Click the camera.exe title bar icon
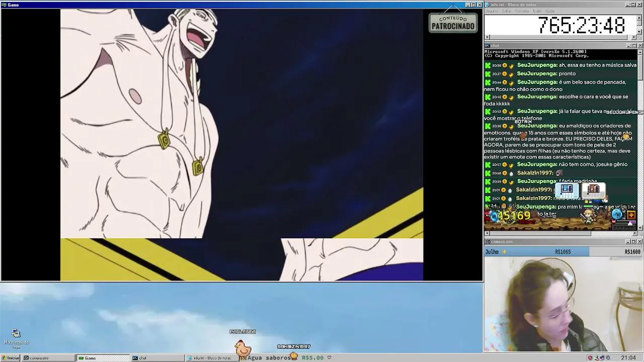This screenshot has height=362, width=644. coord(487,242)
